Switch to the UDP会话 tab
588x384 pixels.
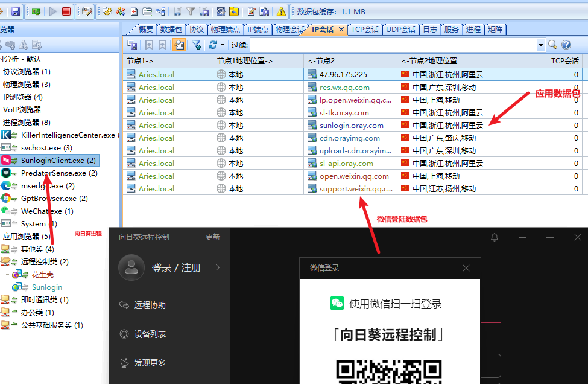400,29
